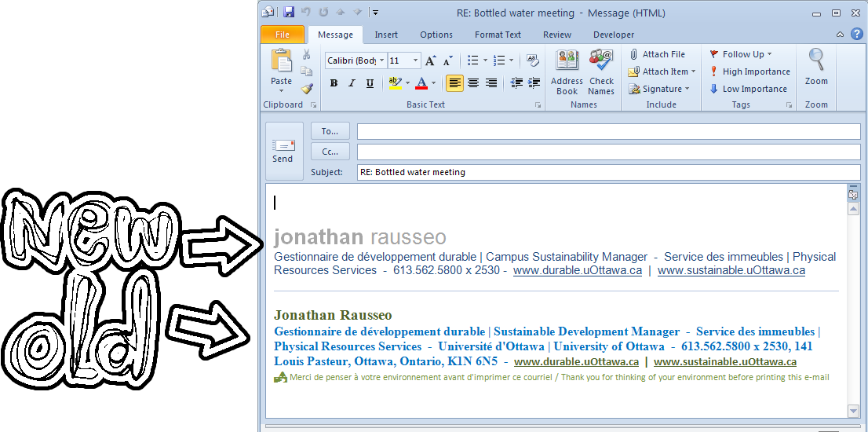Click the Save icon in quick access toolbar
868x432 pixels.
[288, 13]
